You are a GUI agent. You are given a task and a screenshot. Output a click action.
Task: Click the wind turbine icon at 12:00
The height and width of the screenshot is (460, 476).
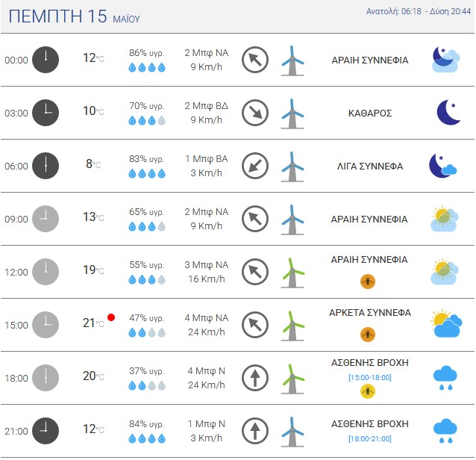292,273
